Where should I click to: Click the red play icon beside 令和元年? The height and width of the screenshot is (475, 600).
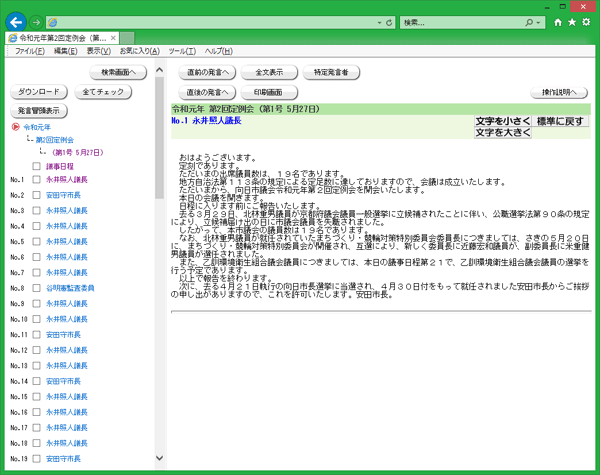pos(15,127)
